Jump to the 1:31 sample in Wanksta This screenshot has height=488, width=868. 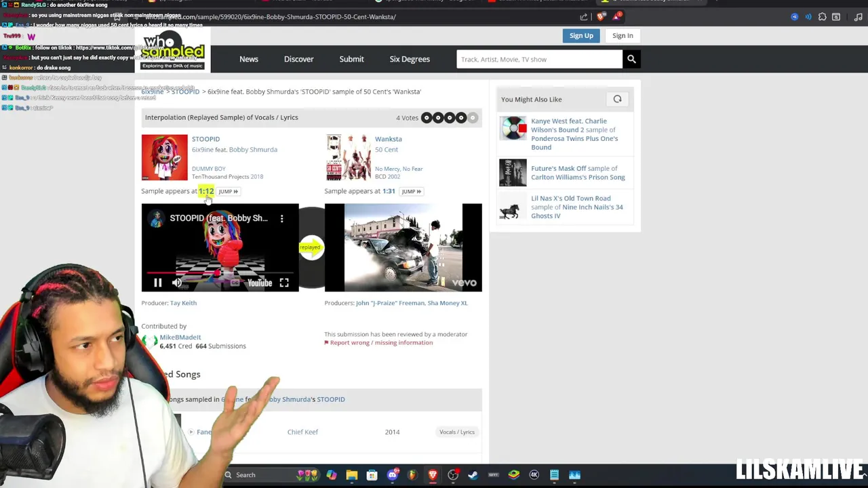411,191
